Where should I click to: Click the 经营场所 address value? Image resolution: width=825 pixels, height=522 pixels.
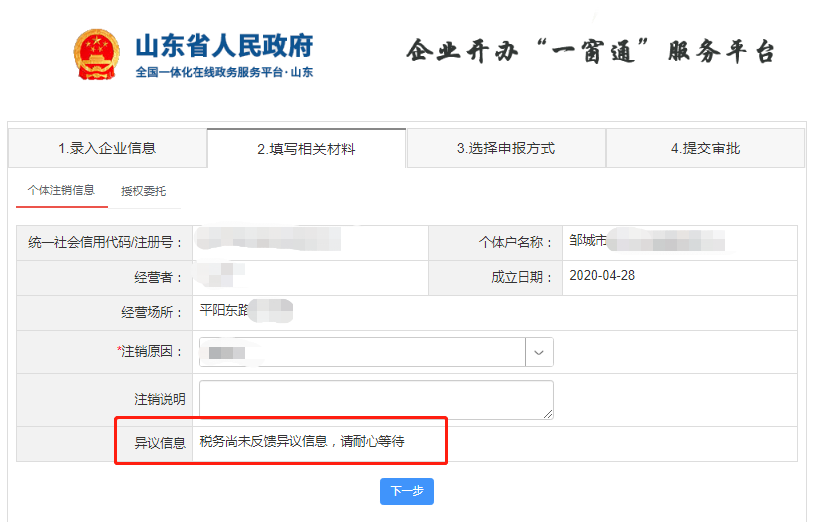tap(245, 311)
